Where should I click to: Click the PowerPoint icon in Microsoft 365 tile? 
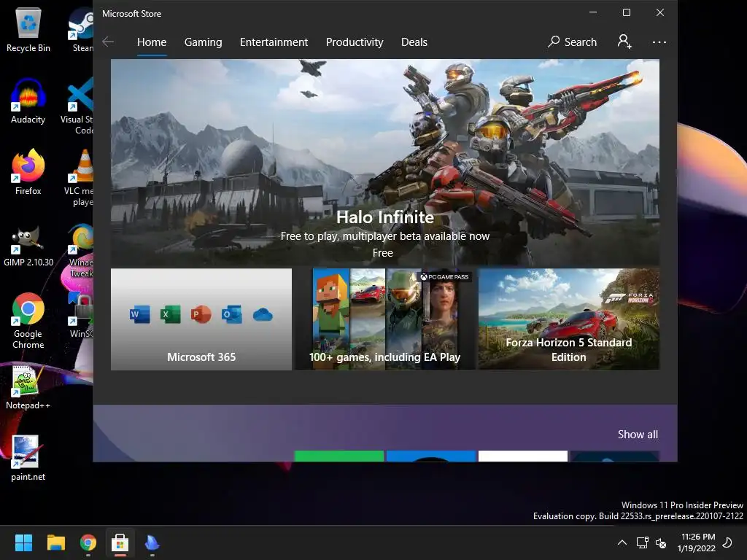(201, 314)
